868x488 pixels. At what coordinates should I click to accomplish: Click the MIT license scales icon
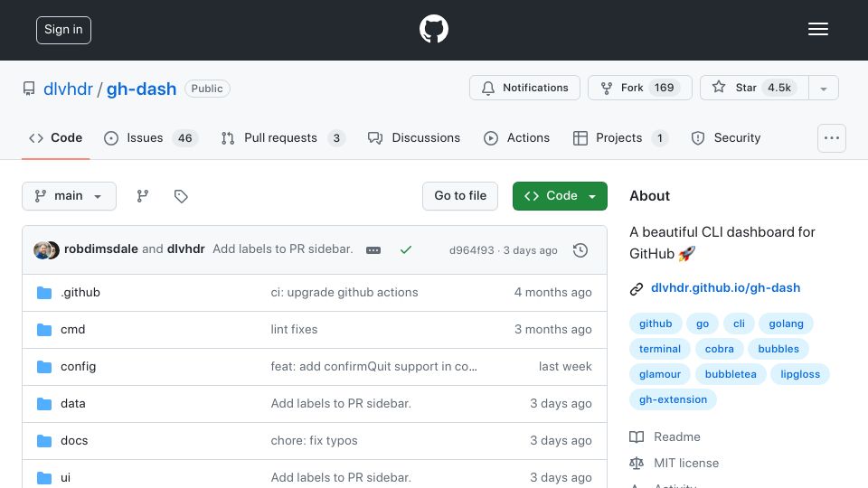click(x=637, y=463)
